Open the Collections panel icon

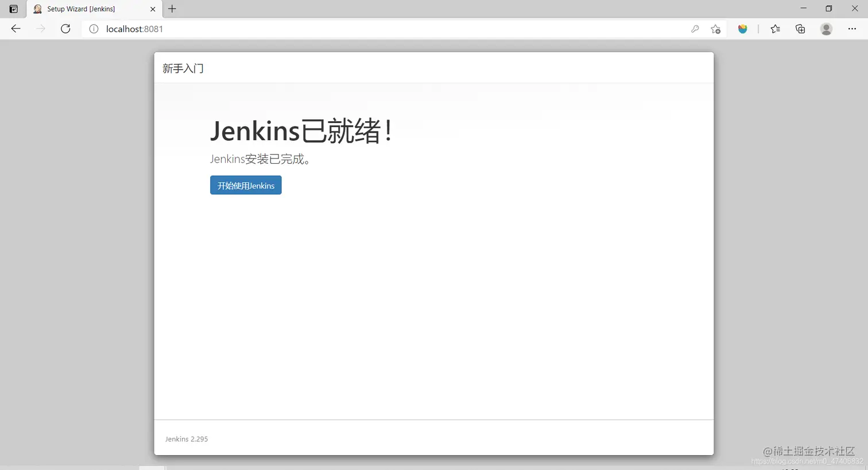tap(800, 29)
